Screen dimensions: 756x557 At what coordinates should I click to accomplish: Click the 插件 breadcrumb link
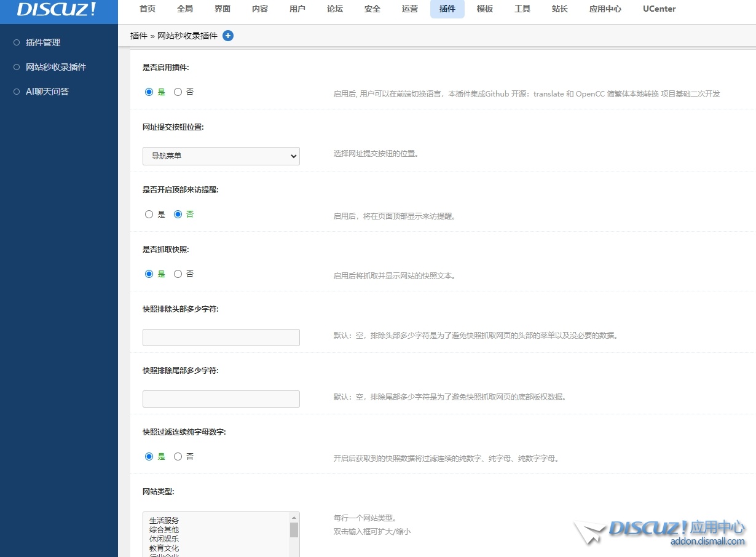click(139, 36)
